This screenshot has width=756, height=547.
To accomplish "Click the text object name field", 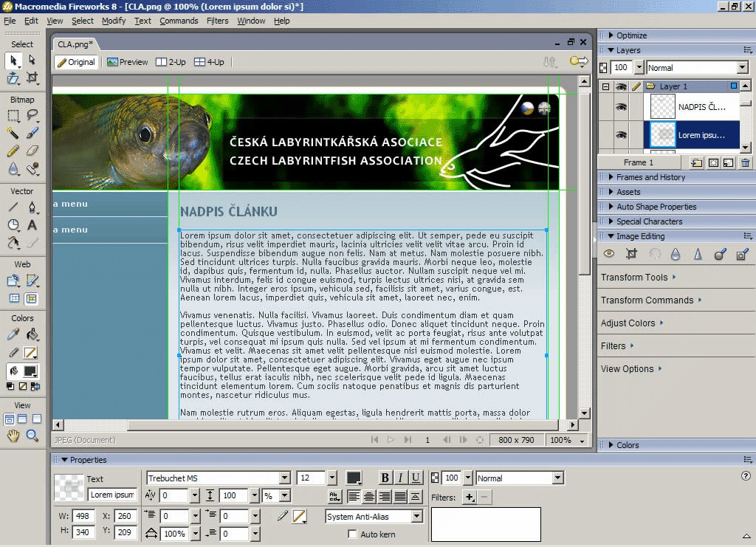I will [x=112, y=495].
